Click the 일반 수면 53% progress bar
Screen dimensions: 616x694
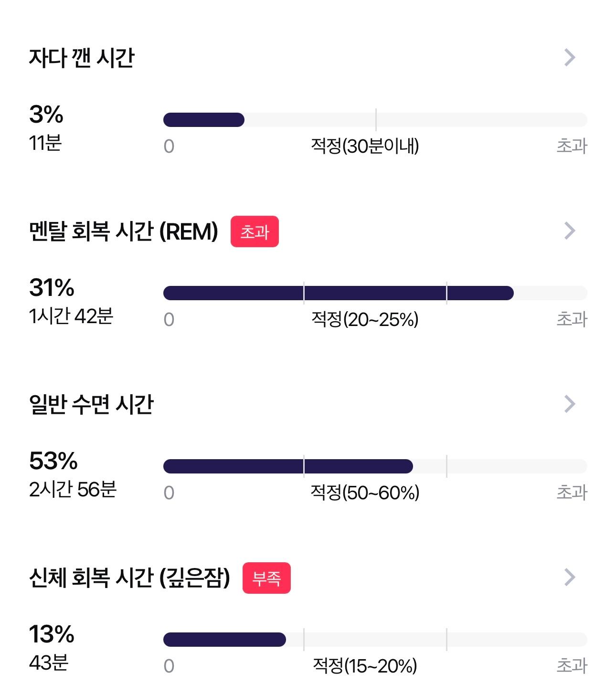(375, 466)
